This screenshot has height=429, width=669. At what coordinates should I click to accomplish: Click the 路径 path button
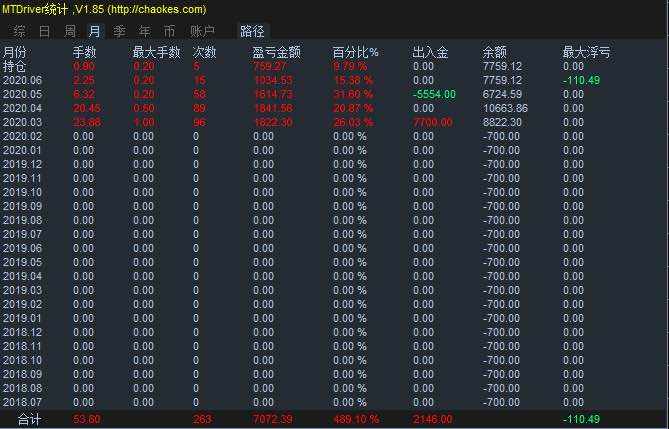[x=252, y=31]
